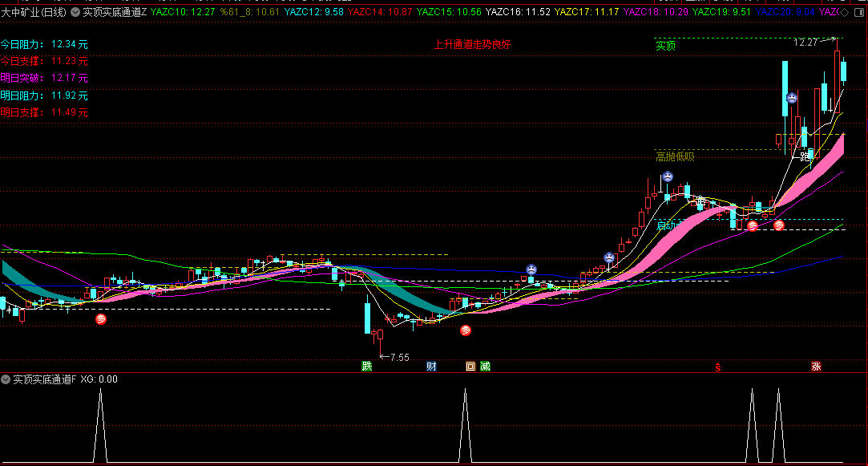Screen dimensions: 868x466
Task: Click the second XG signal spike in sub-panel
Action: pyautogui.click(x=465, y=426)
